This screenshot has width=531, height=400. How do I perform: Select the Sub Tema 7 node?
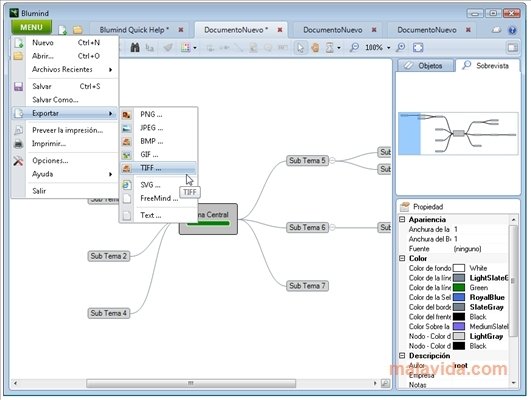click(307, 286)
